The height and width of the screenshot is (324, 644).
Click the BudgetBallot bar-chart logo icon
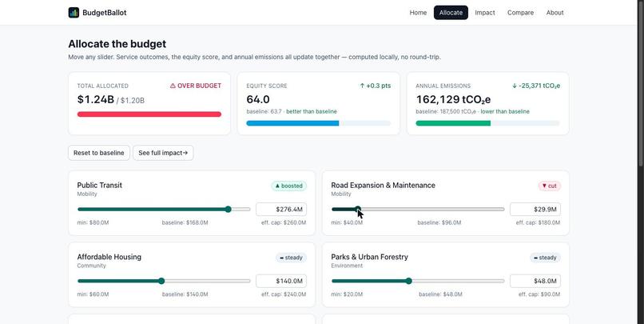[x=74, y=13]
